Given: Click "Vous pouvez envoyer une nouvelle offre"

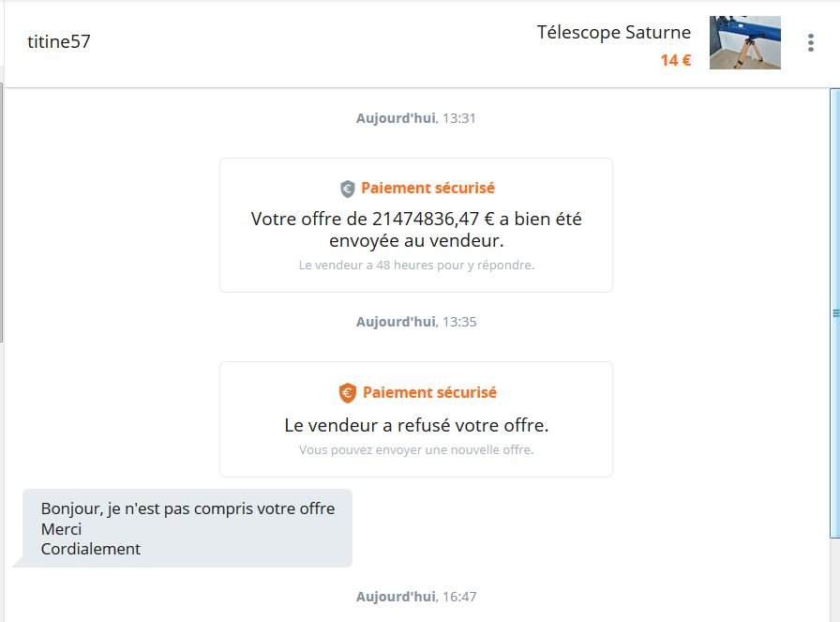Looking at the screenshot, I should click(x=416, y=450).
